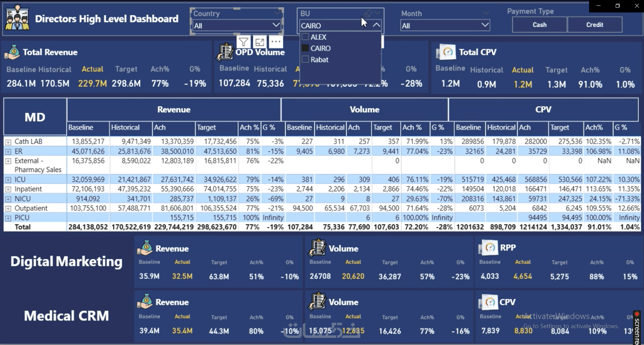Click the Total Revenue money-hand icon
Image resolution: width=644 pixels, height=345 pixels.
tap(12, 52)
